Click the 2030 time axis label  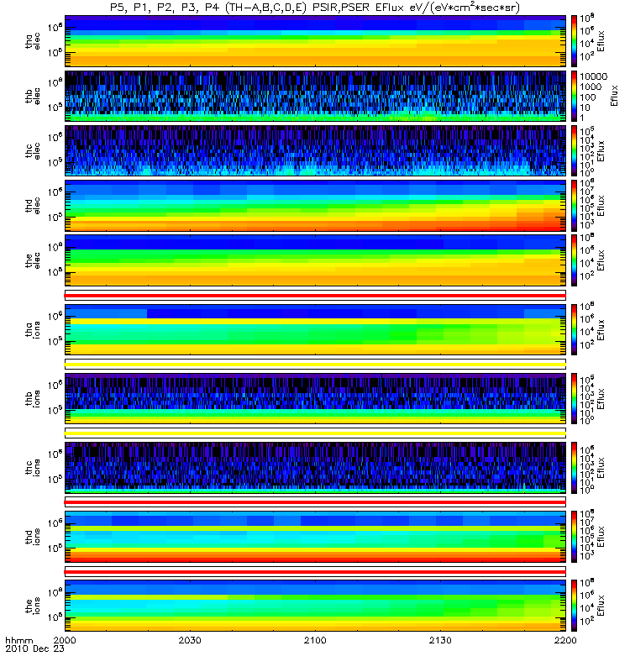[x=190, y=640]
